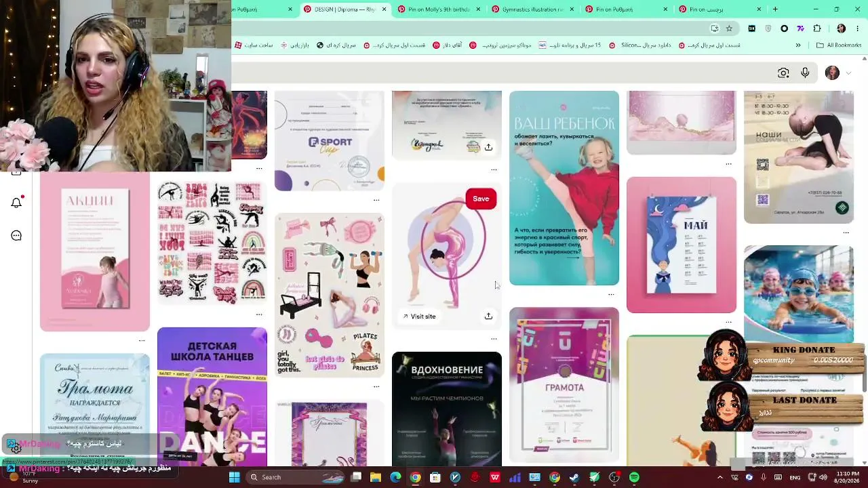Close the Gymnastics illustration tab
This screenshot has width=868, height=488.
click(x=572, y=9)
